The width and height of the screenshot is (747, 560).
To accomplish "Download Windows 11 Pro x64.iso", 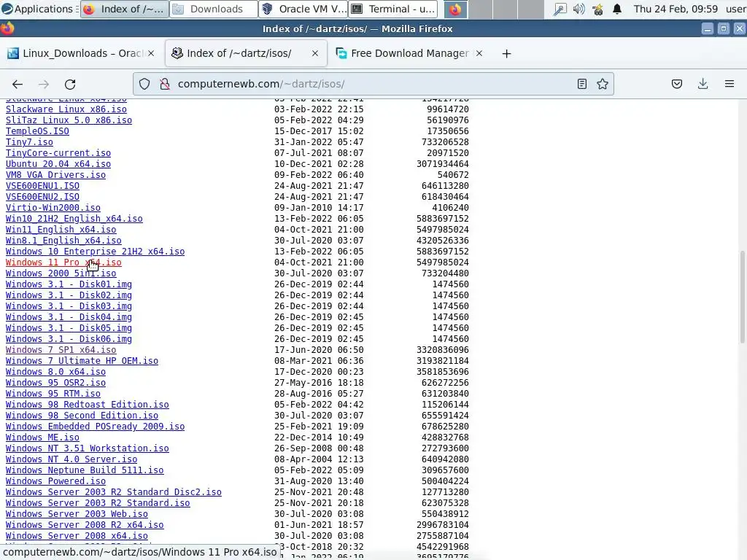I will (63, 262).
